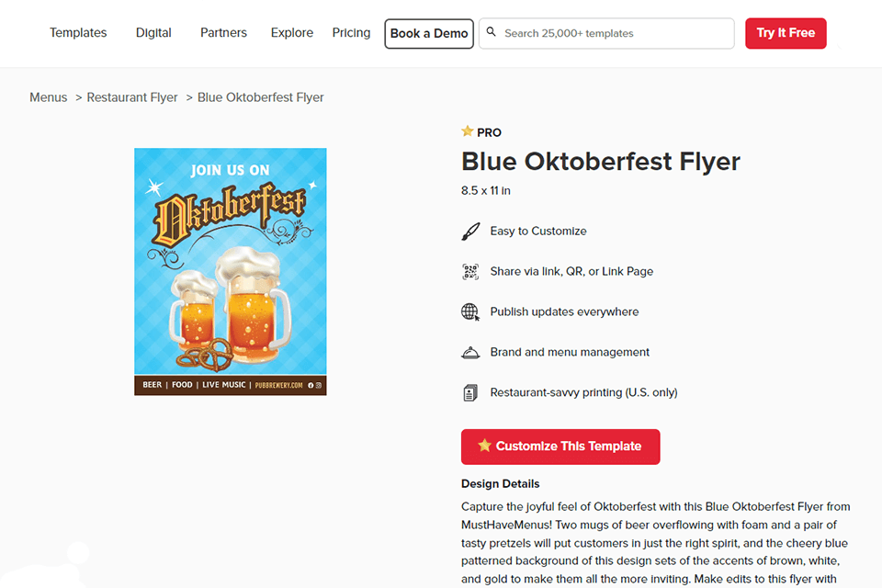Click the printing document icon
The height and width of the screenshot is (588, 882).
click(x=470, y=393)
